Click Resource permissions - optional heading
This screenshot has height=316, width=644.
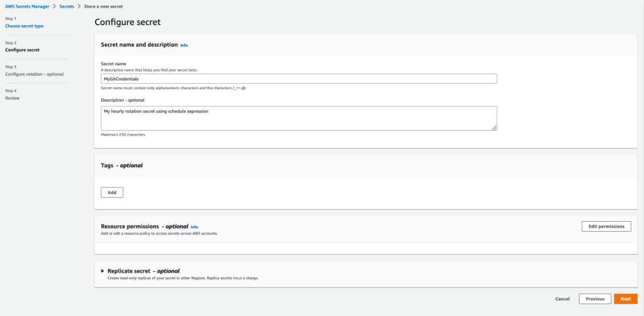(x=145, y=226)
